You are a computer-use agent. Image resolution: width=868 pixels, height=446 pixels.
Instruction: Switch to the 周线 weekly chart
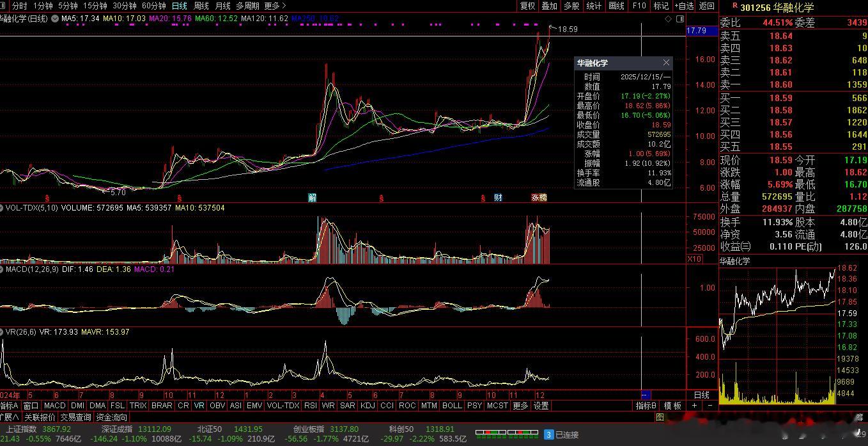point(201,6)
